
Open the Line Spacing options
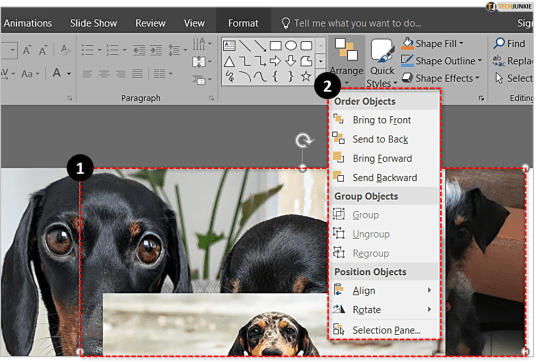(x=177, y=50)
